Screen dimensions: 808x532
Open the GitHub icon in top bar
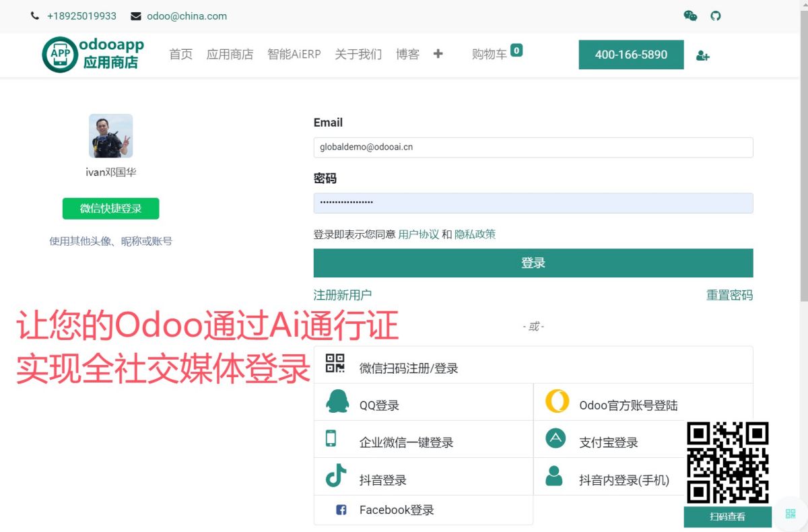click(x=716, y=15)
